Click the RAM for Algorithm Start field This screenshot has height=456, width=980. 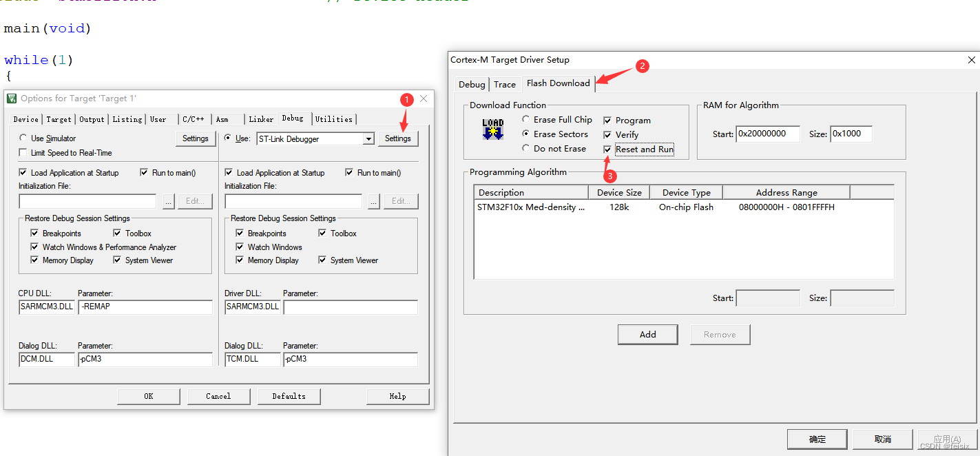pyautogui.click(x=768, y=134)
